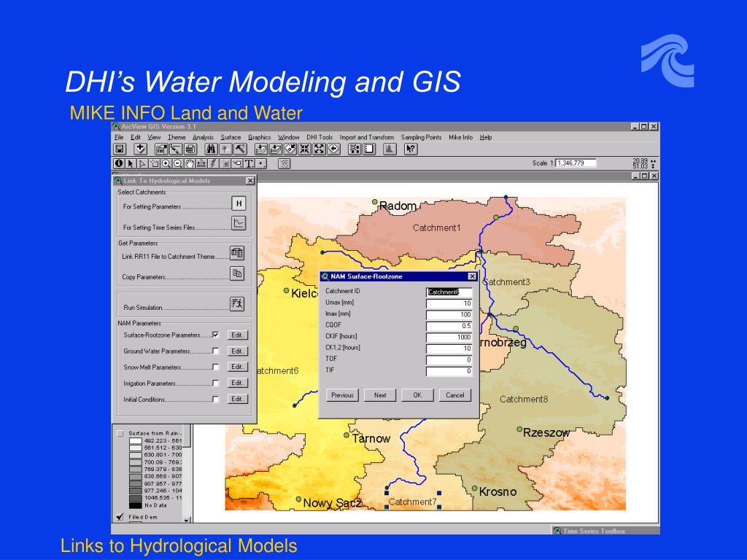Open the Legend Editor toolbar icon
Screen dimensions: 747x560
click(x=175, y=149)
